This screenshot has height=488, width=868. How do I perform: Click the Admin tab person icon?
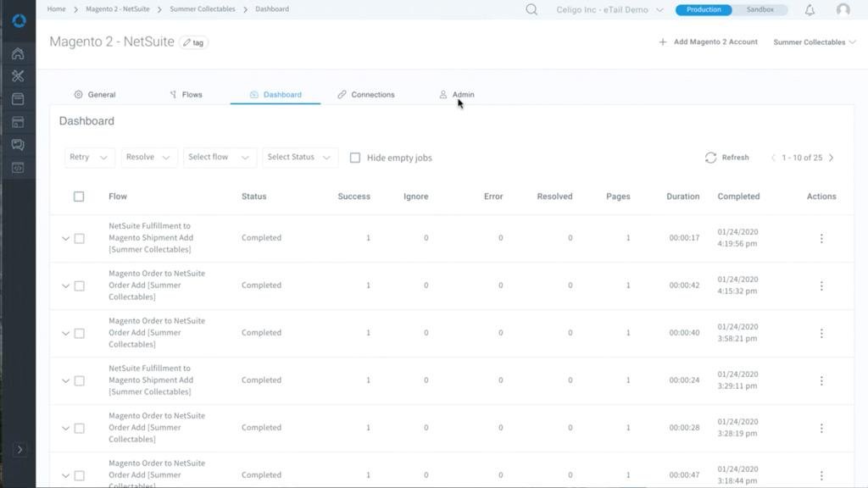442,95
